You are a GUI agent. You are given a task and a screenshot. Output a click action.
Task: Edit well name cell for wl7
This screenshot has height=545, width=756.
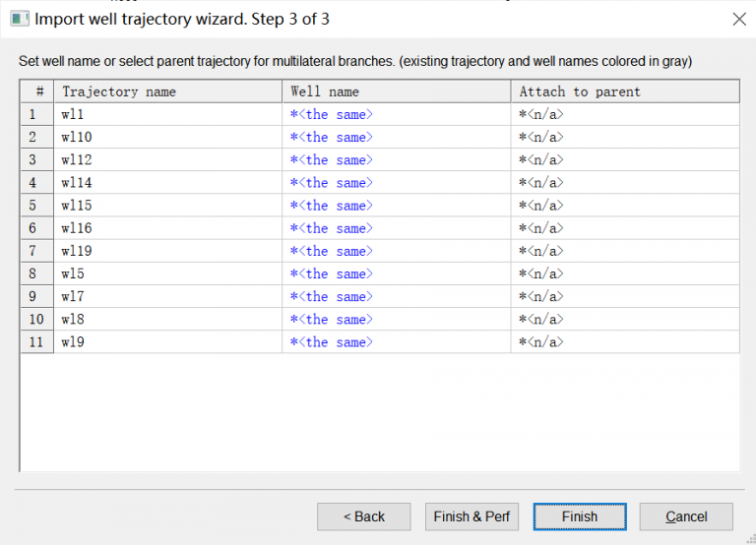[x=396, y=296]
